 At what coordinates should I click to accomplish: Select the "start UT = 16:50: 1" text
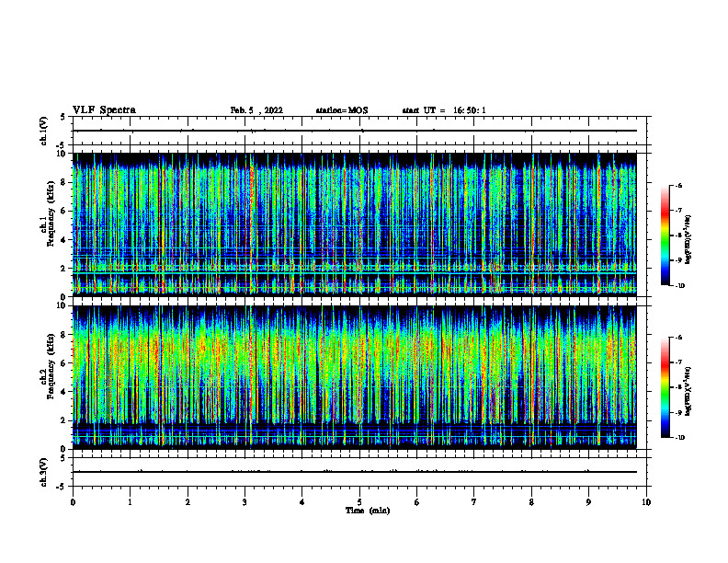click(444, 110)
